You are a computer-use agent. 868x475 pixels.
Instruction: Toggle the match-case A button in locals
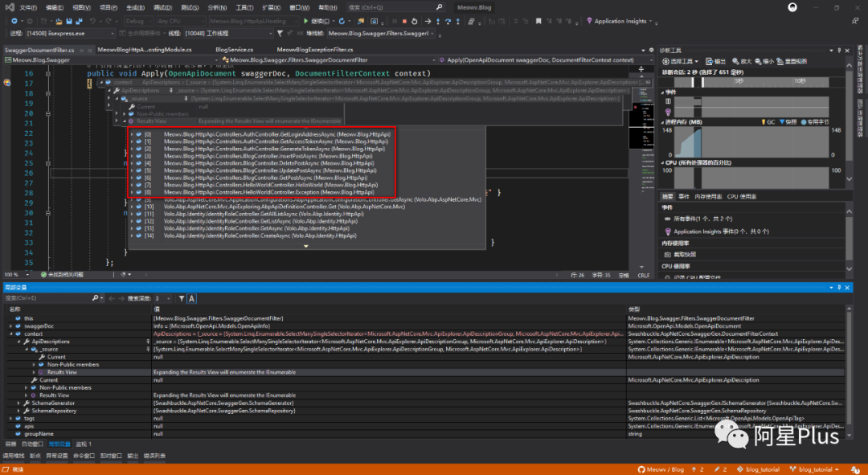click(x=191, y=298)
